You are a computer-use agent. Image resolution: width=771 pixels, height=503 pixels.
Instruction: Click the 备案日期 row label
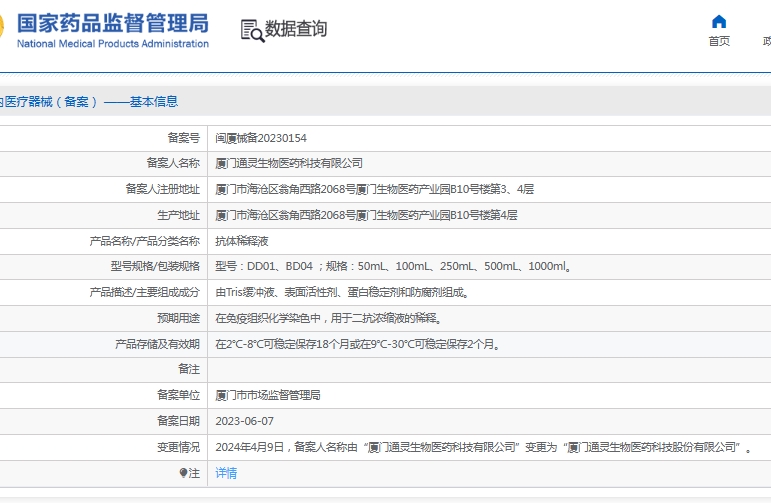pos(178,421)
